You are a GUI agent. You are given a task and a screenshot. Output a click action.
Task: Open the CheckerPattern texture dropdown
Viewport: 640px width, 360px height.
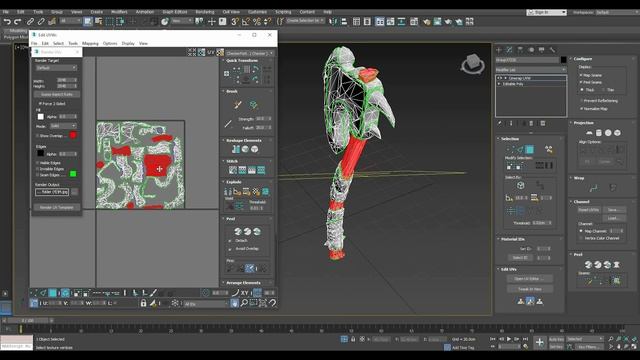coord(249,53)
